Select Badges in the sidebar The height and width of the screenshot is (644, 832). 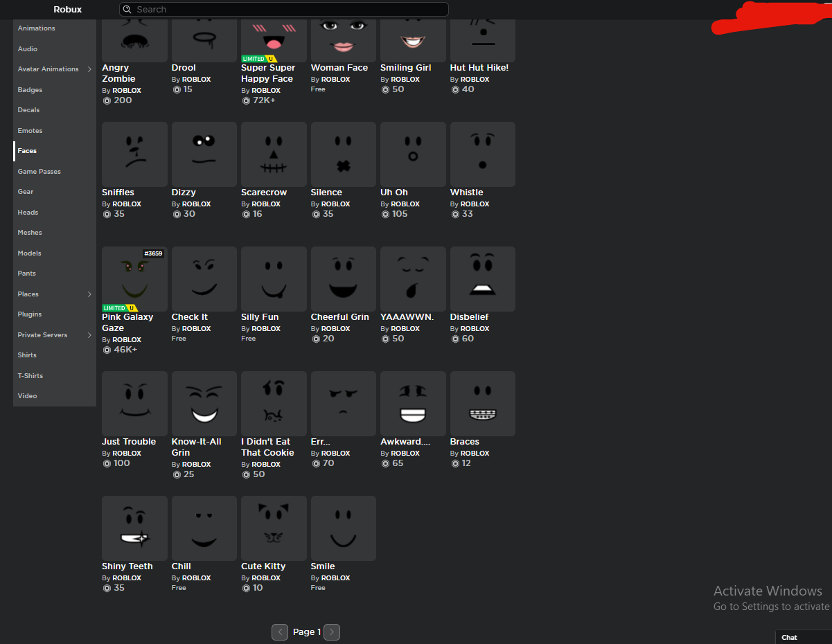point(30,90)
